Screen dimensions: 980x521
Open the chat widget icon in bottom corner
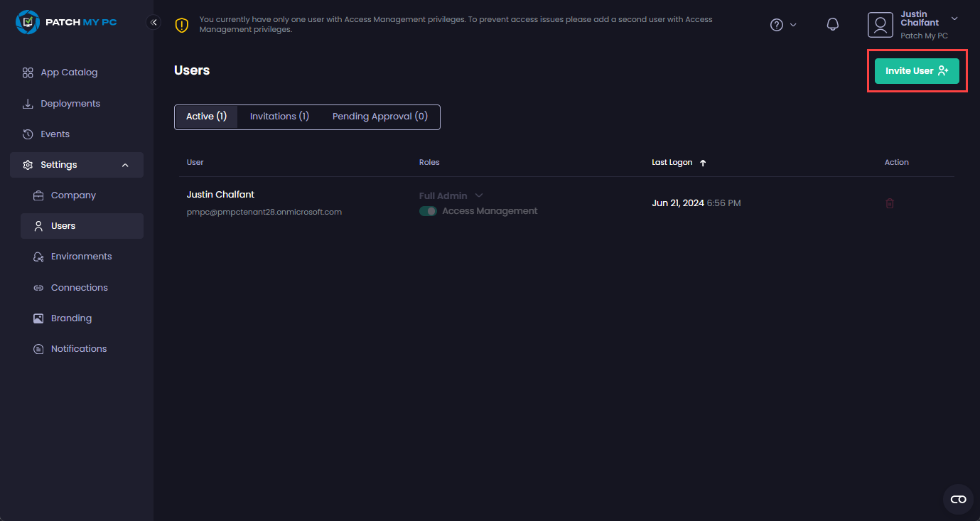tap(958, 500)
